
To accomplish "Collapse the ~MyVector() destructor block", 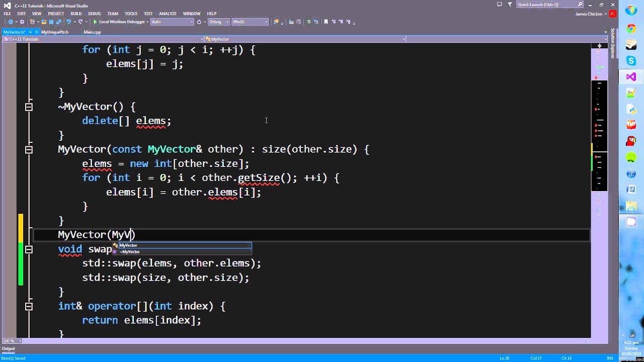I will [x=29, y=107].
